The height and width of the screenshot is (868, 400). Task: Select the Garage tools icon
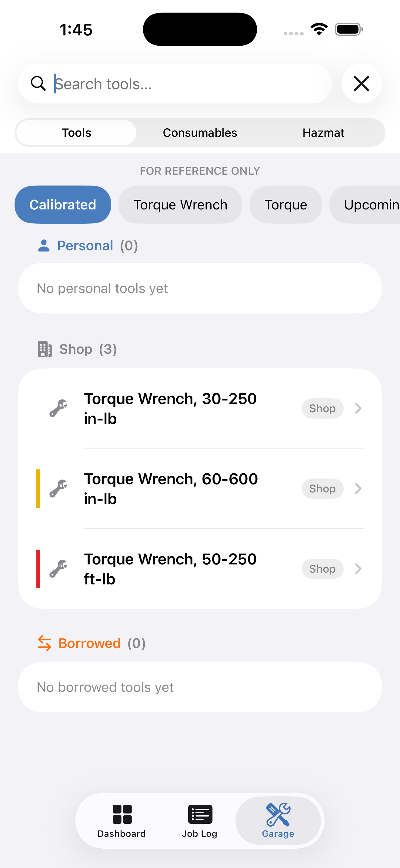point(278,814)
